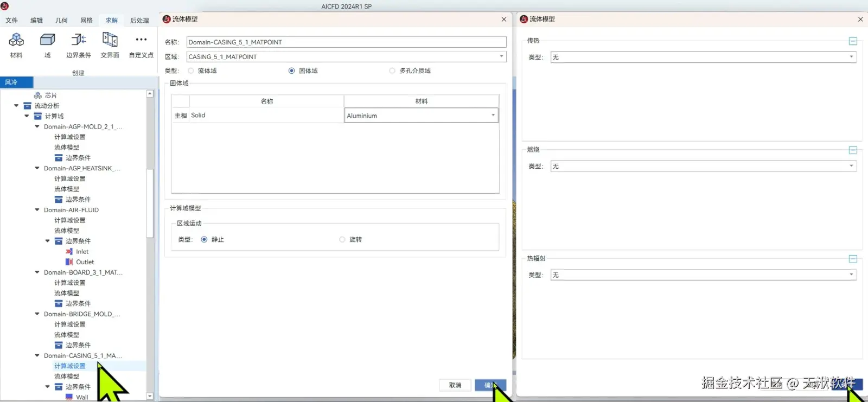Click 边界条件 icon under Domain-BOARD_3_1_MAT
Viewport: 868px width, 402px height.
coord(59,304)
